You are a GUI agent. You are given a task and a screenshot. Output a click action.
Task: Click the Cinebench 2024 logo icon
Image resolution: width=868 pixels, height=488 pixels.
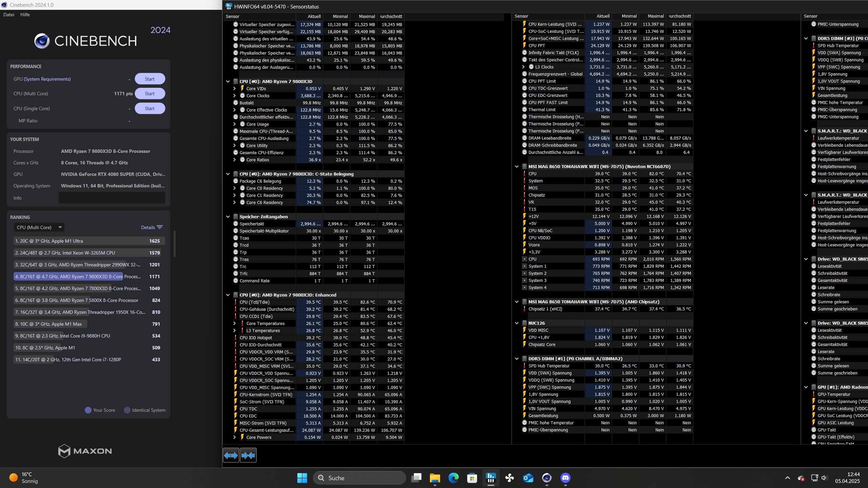coord(42,41)
